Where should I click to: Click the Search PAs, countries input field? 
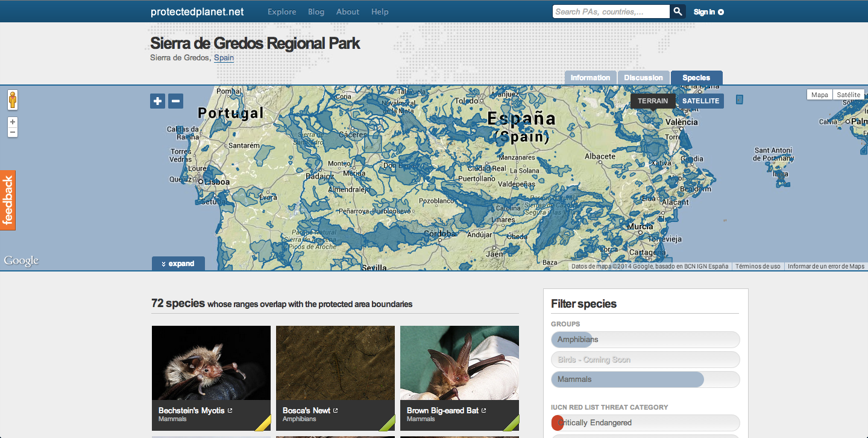tap(610, 11)
